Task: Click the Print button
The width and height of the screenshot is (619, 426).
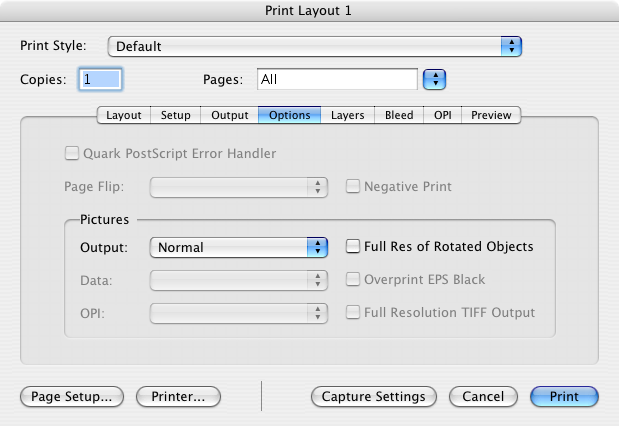Action: (x=564, y=396)
